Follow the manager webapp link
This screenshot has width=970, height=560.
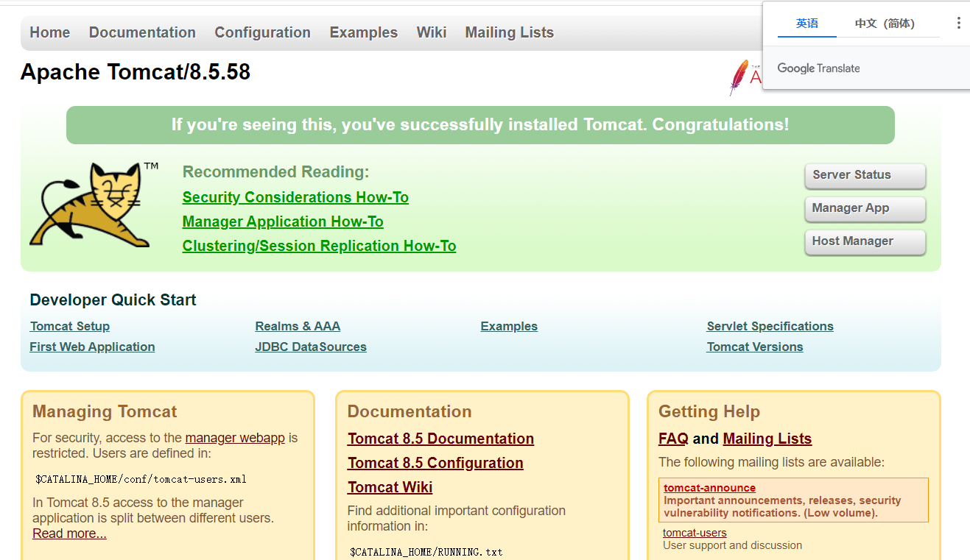(x=235, y=438)
